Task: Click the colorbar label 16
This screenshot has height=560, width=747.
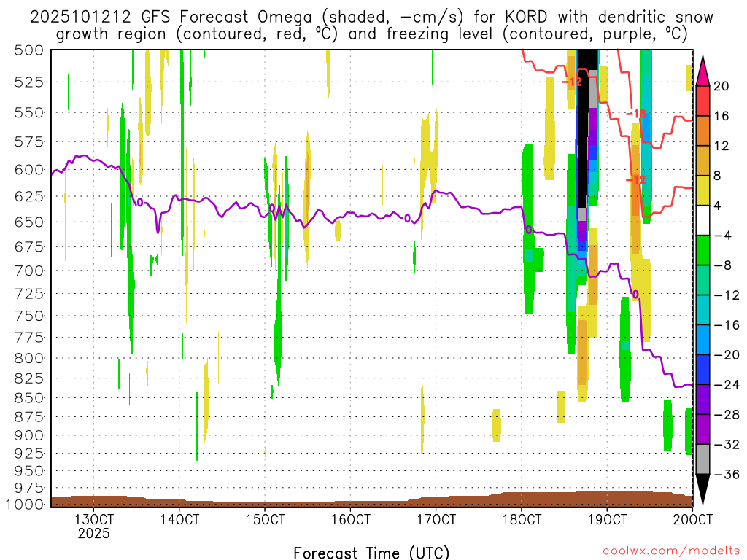Action: [x=721, y=116]
